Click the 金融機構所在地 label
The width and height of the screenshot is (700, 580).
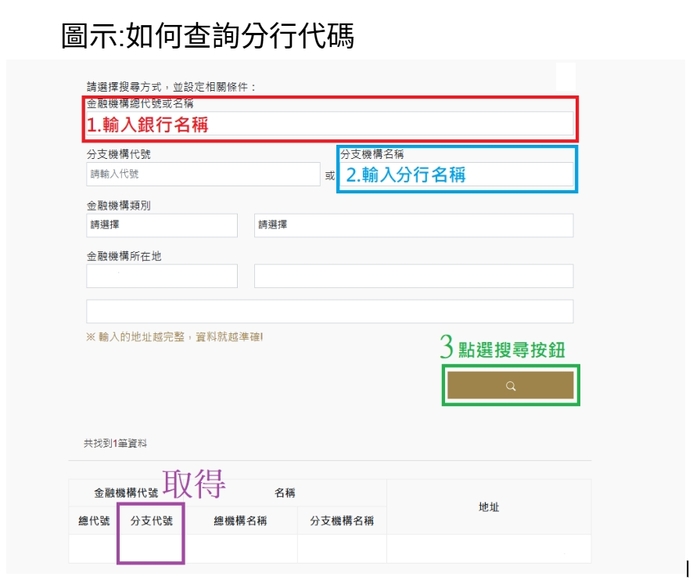124,256
